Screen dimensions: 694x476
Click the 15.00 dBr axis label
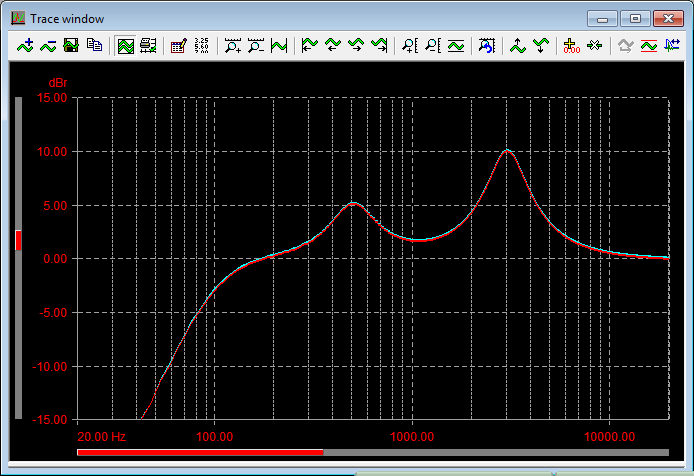tap(52, 98)
